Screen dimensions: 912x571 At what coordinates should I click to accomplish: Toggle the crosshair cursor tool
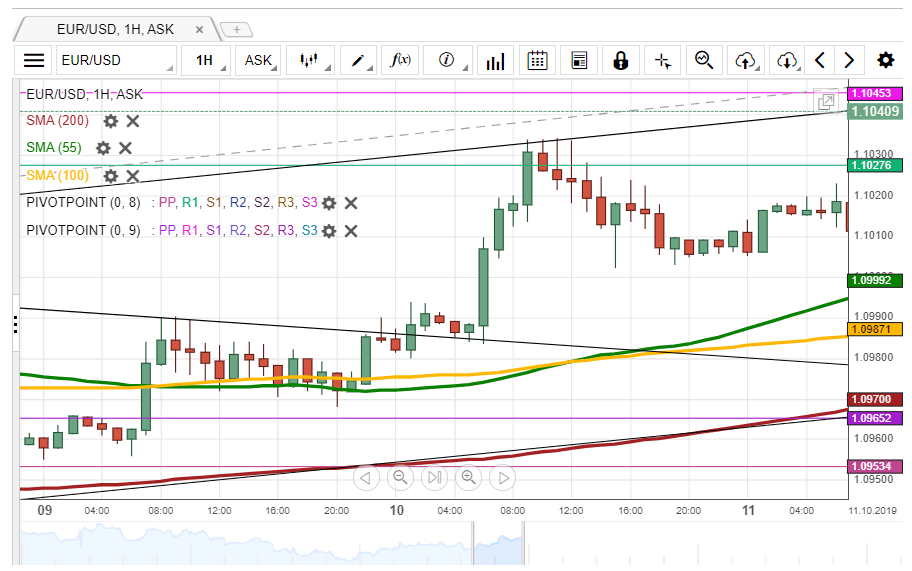tap(662, 60)
